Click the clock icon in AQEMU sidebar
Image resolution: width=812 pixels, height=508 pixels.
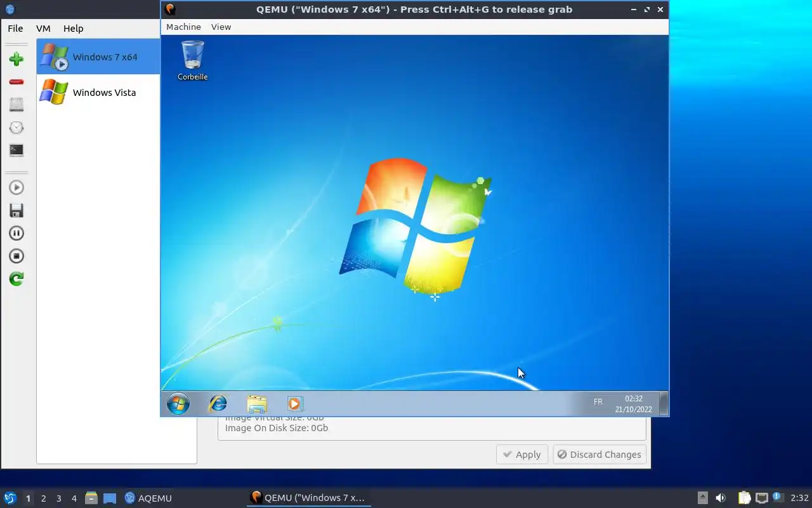[x=16, y=128]
